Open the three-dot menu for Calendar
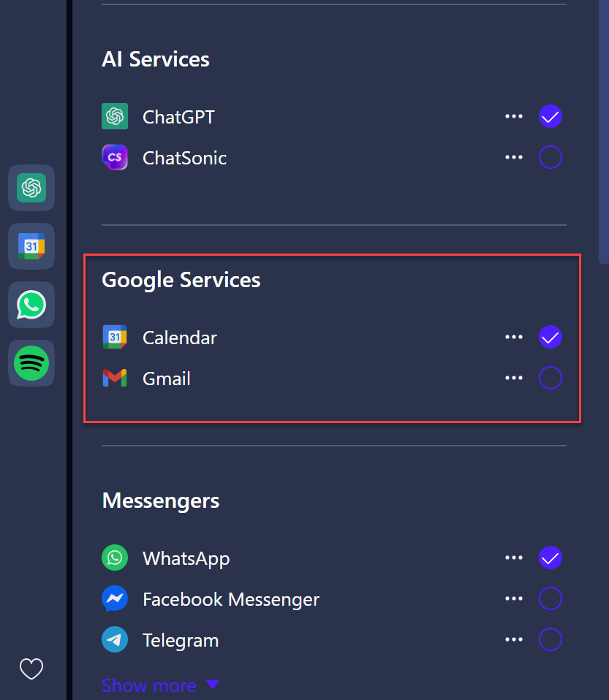 514,337
